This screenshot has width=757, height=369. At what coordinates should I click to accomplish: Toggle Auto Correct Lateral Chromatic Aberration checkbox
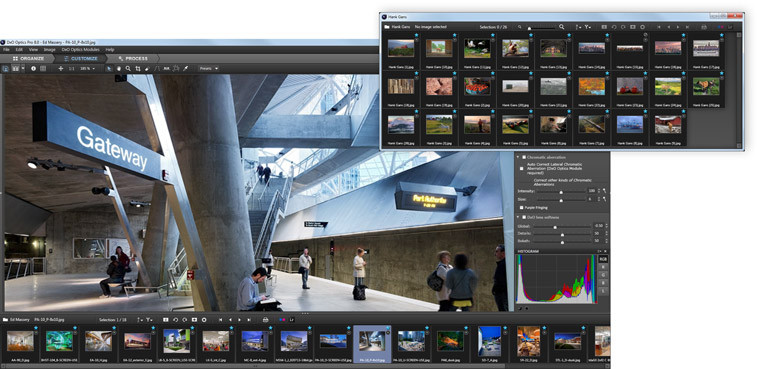(521, 169)
